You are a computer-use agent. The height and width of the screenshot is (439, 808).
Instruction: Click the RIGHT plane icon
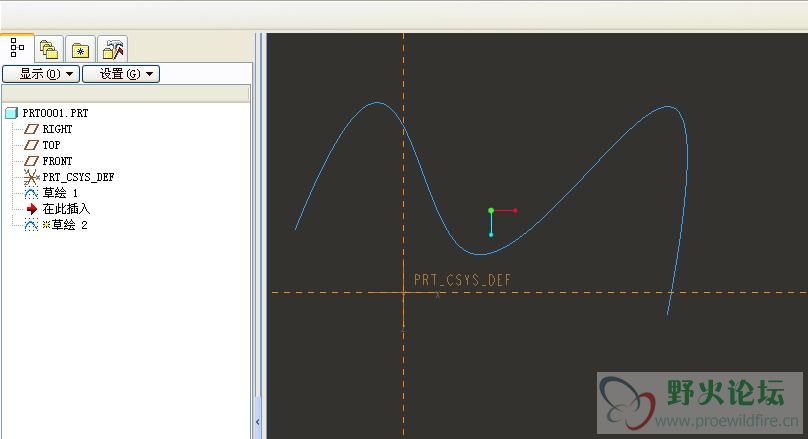[x=31, y=129]
